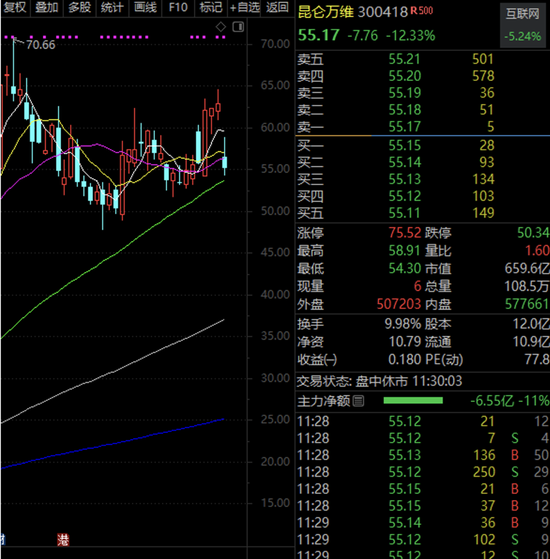Add stock via +自选 button

245,7
